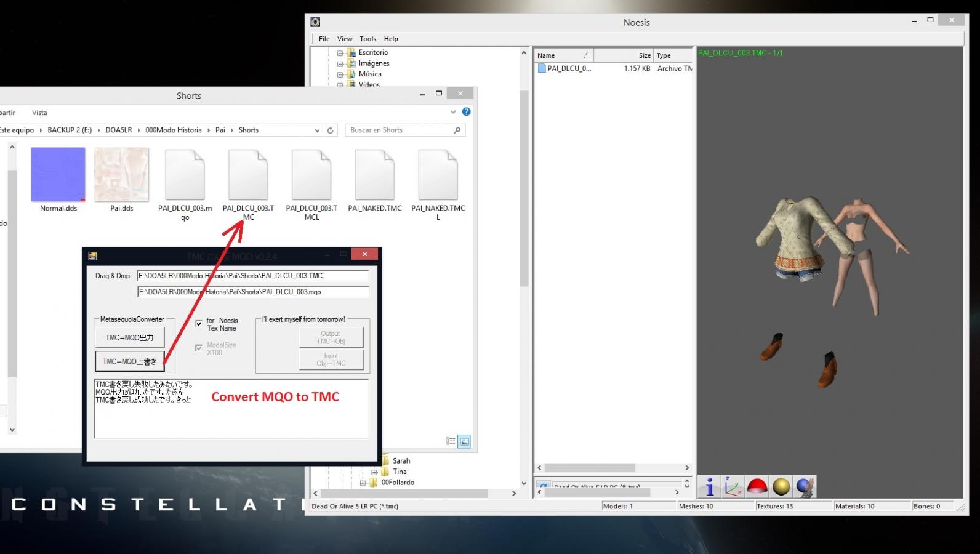The image size is (980, 554).
Task: Expand the Explorer ribbon chevron
Action: click(x=453, y=112)
